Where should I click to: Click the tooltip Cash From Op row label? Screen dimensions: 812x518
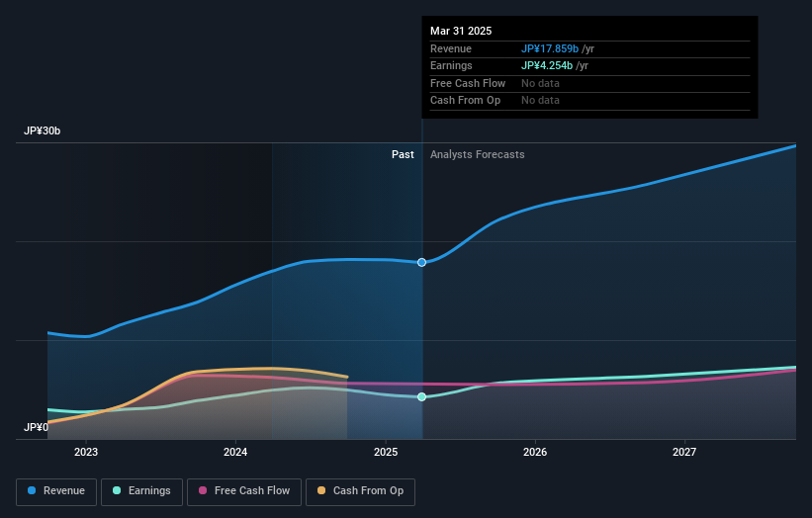point(465,101)
